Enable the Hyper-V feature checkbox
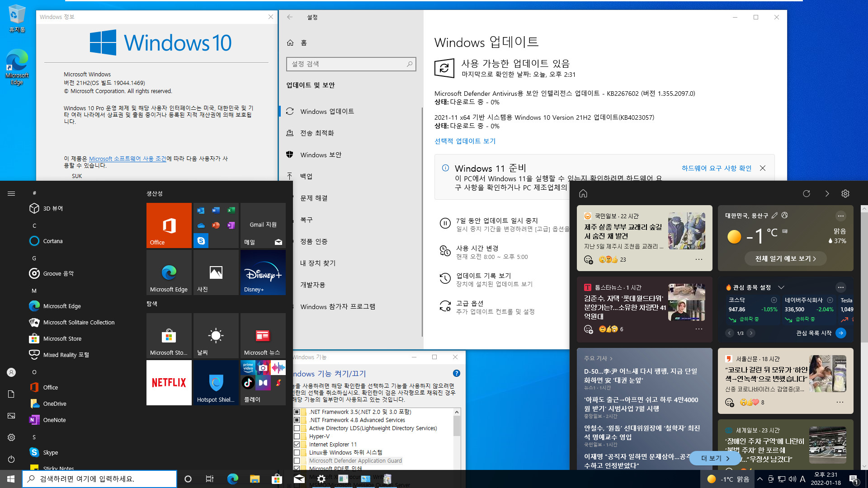This screenshot has height=488, width=868. click(x=297, y=436)
